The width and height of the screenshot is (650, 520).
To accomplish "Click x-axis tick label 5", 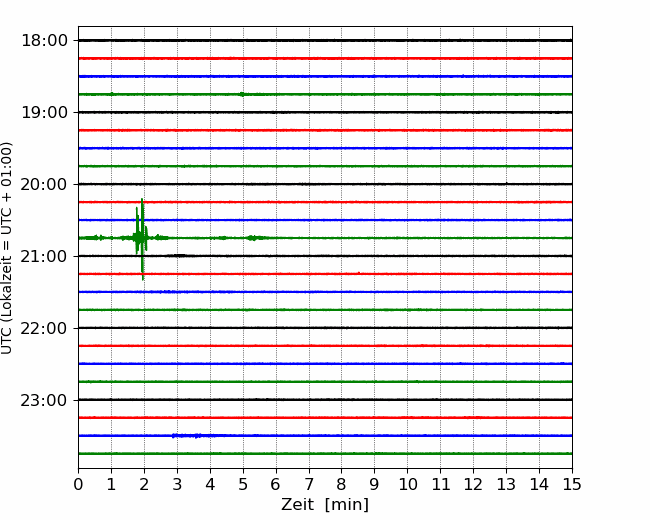I will (x=243, y=484).
